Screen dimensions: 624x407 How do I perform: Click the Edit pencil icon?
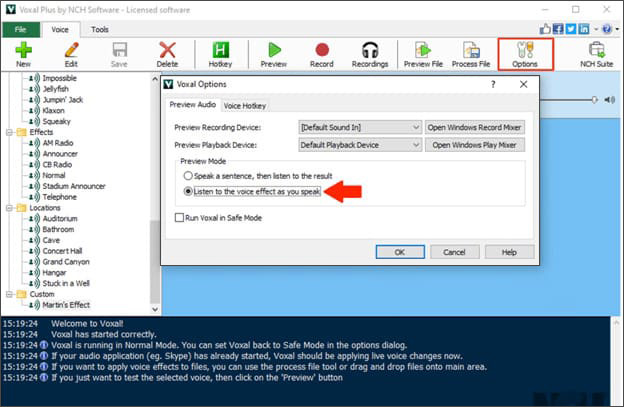(x=71, y=51)
